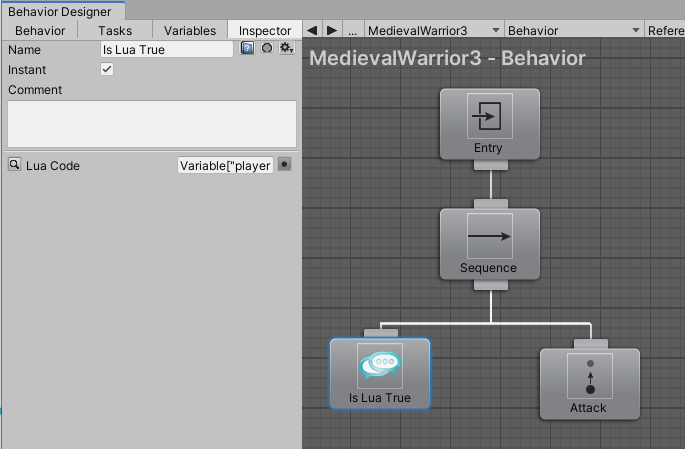
Task: Select the Sequence node
Action: tap(490, 244)
